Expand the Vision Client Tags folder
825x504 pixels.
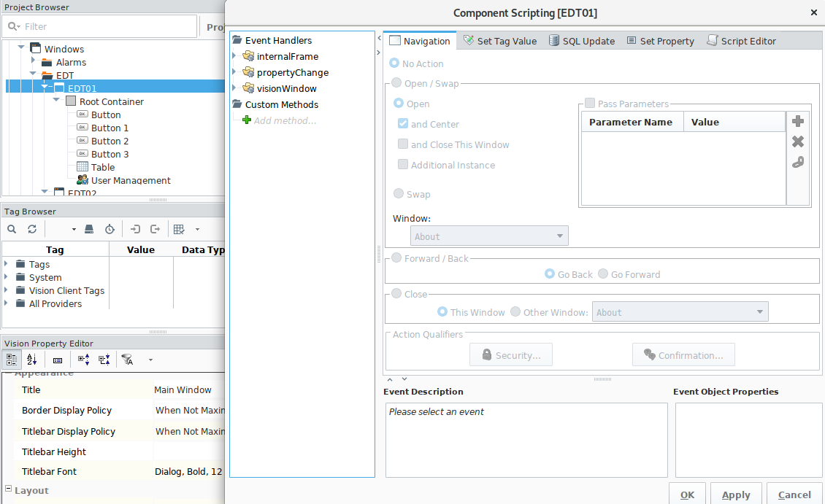tap(7, 290)
